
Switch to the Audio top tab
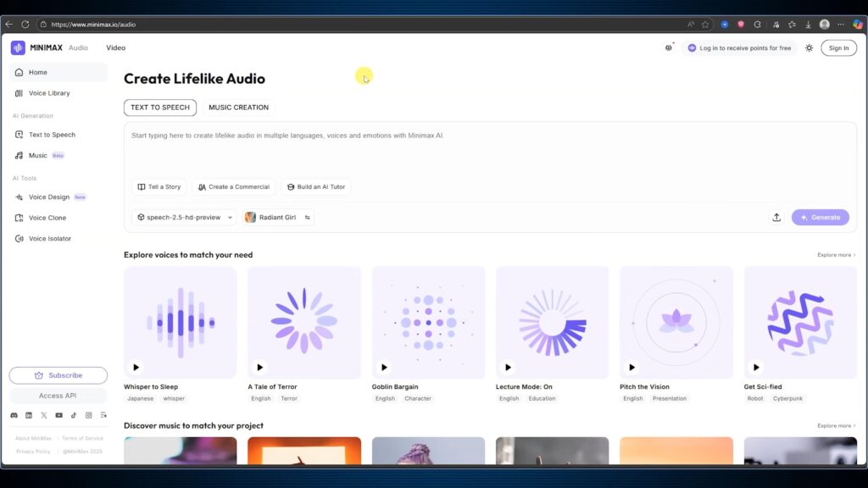pyautogui.click(x=78, y=47)
